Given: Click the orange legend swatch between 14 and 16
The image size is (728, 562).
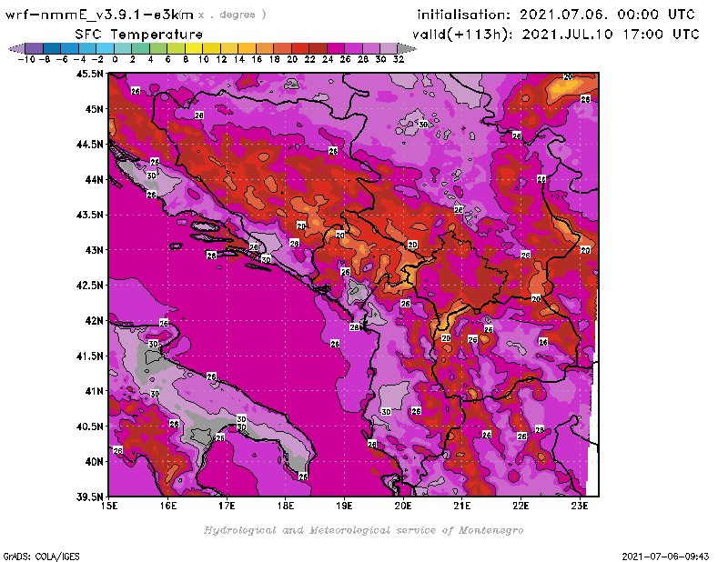Looking at the screenshot, I should (x=247, y=48).
